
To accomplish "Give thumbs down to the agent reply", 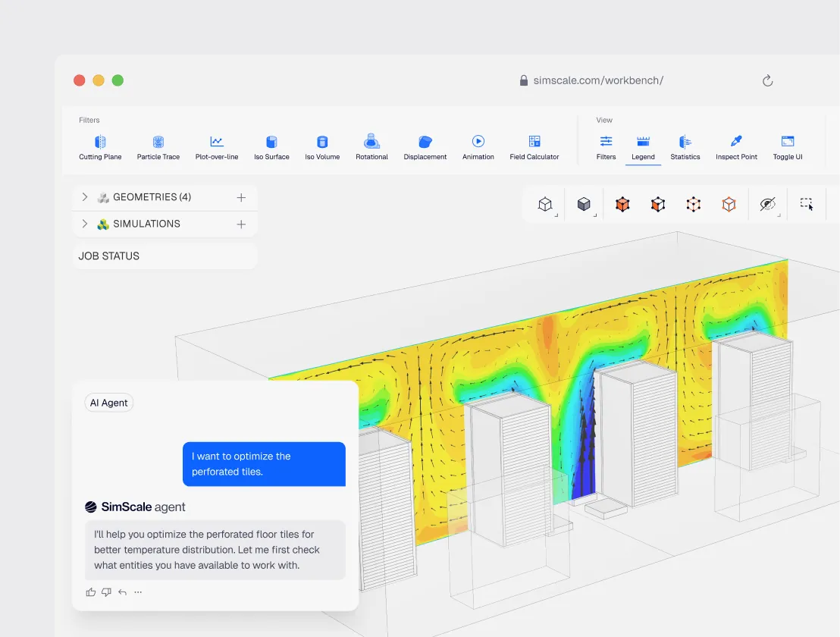I will click(x=107, y=592).
